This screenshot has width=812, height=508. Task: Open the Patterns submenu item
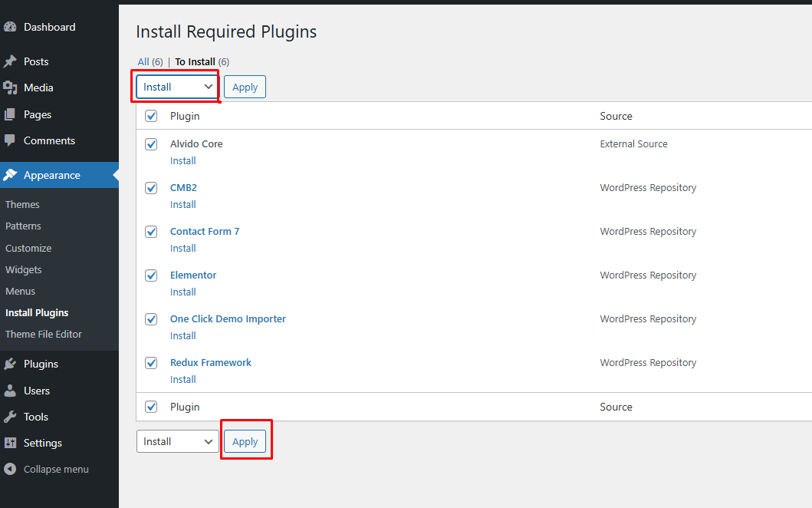pos(23,226)
